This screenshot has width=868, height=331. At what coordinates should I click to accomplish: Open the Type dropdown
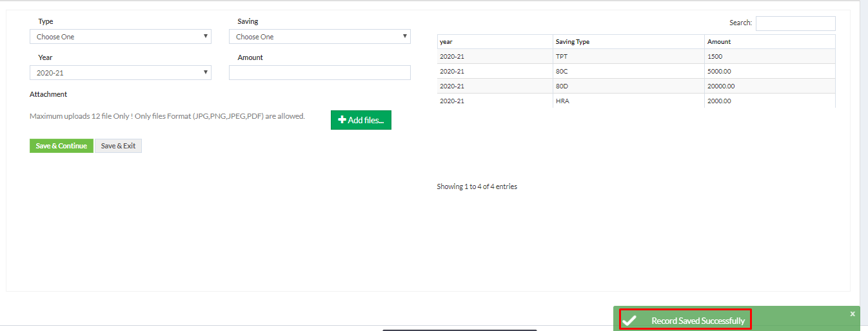pos(121,37)
